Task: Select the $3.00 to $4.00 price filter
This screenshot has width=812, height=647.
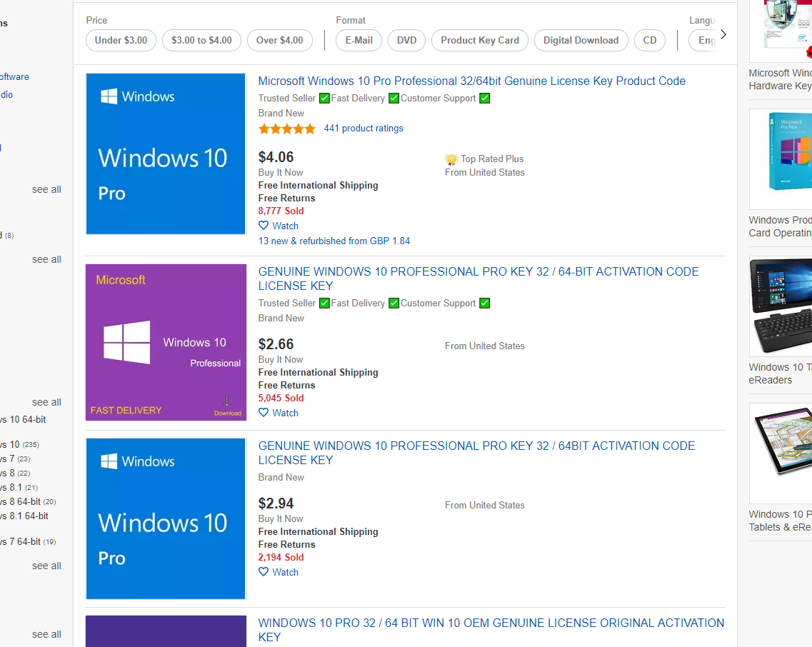Action: point(201,41)
